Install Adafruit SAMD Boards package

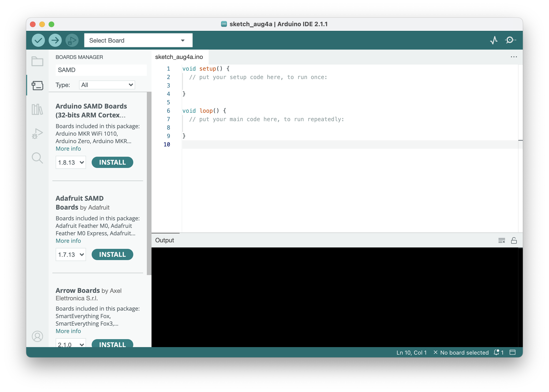tap(112, 255)
